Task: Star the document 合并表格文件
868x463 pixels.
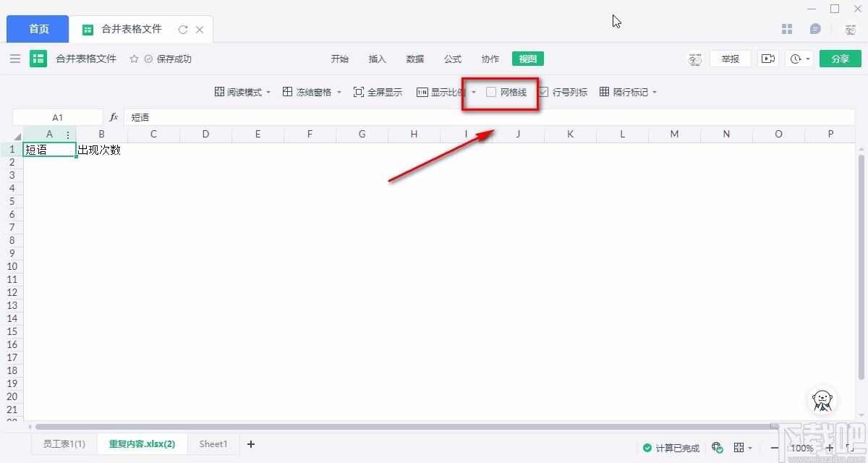Action: point(134,59)
